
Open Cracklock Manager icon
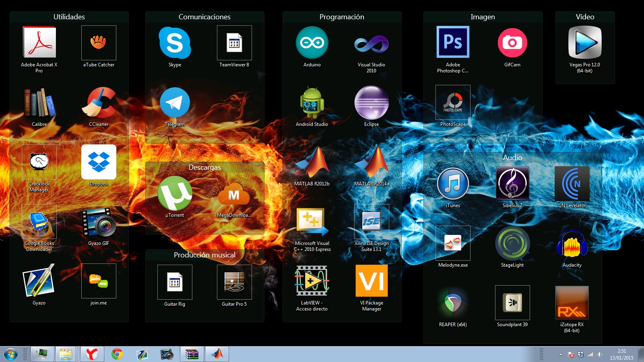coord(39,162)
